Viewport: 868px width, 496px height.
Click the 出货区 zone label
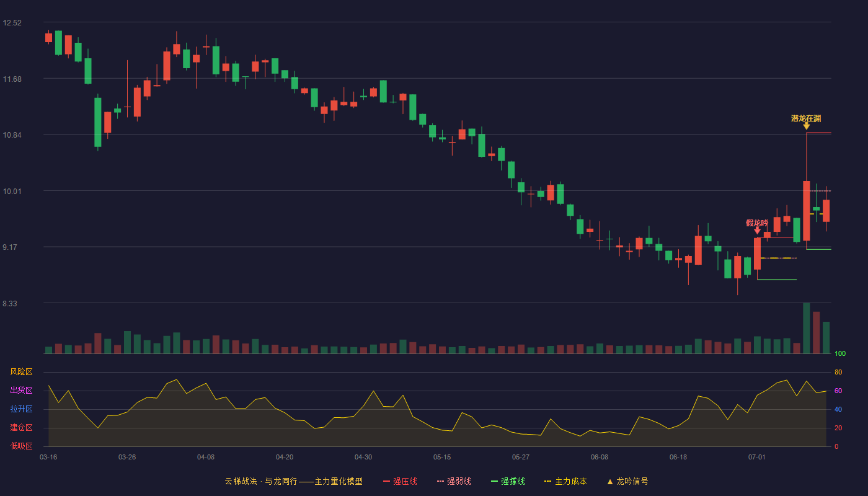click(x=21, y=391)
